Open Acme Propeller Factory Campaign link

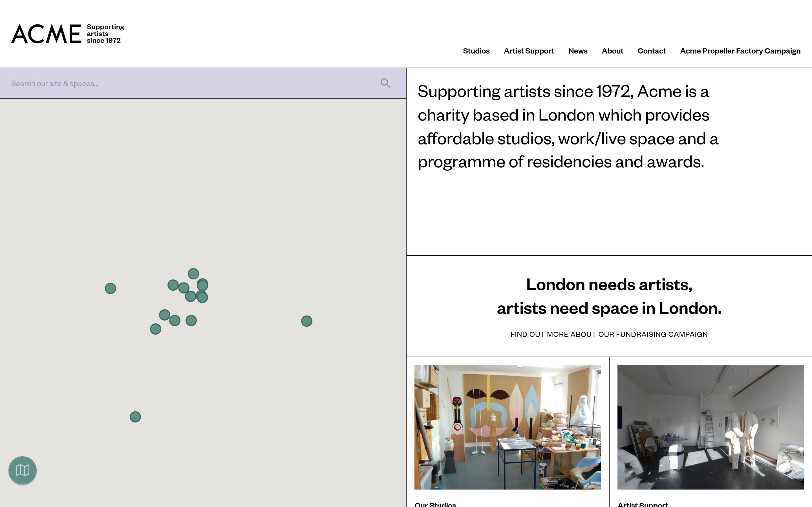[x=740, y=51]
